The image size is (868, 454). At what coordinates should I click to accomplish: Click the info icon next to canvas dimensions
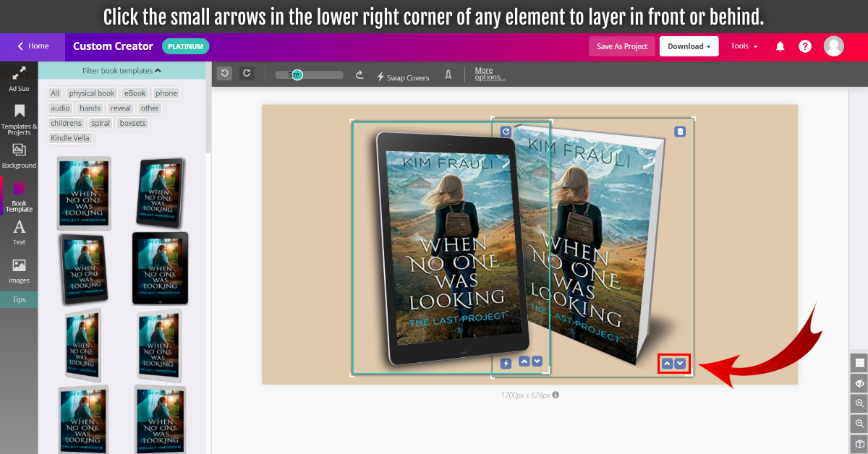click(x=556, y=395)
